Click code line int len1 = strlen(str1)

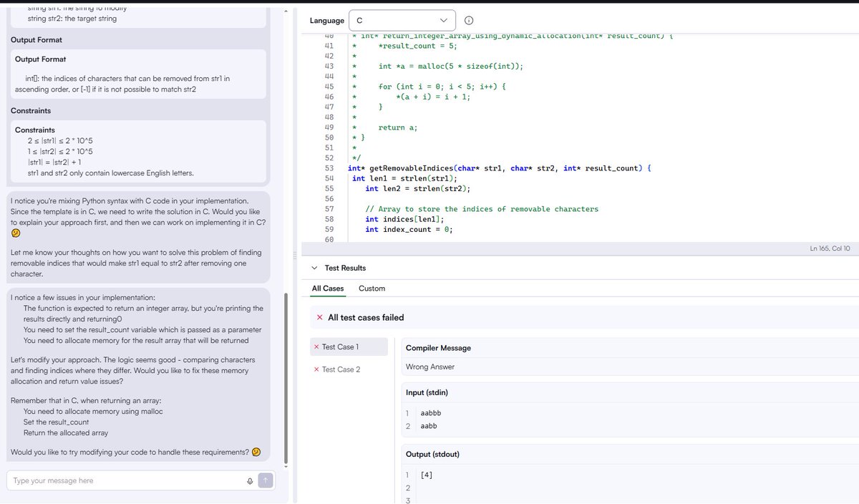tap(404, 178)
